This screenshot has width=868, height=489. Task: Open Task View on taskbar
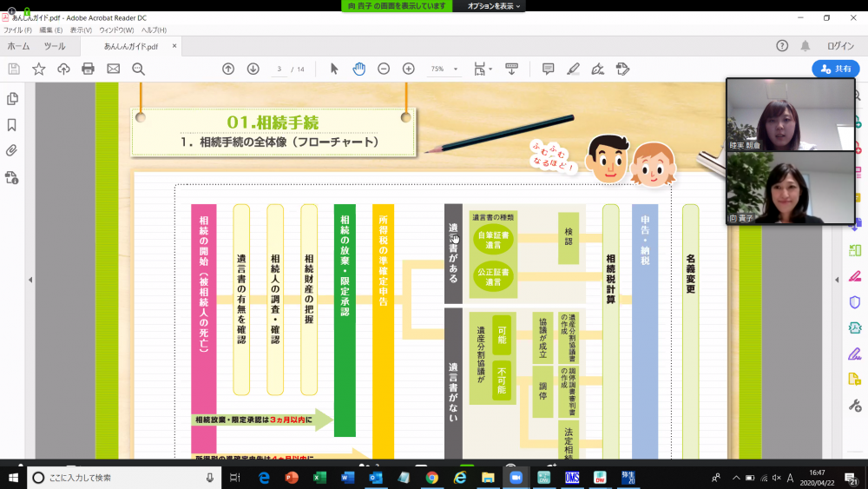(234, 478)
